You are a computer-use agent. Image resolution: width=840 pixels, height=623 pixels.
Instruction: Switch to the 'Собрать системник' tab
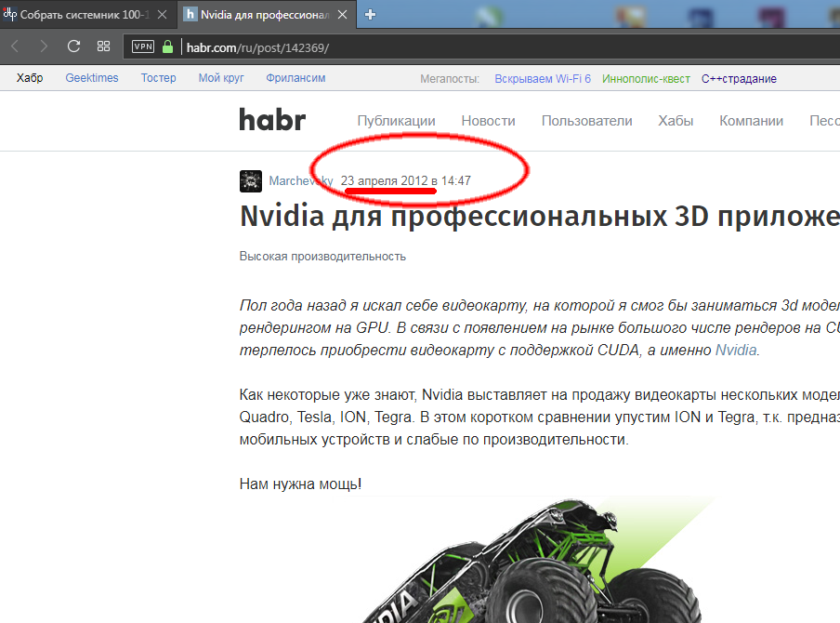point(85,15)
